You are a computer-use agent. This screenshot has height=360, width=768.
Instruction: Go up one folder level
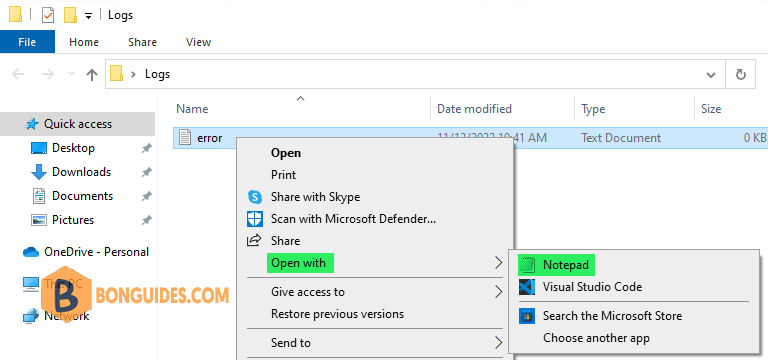[92, 74]
